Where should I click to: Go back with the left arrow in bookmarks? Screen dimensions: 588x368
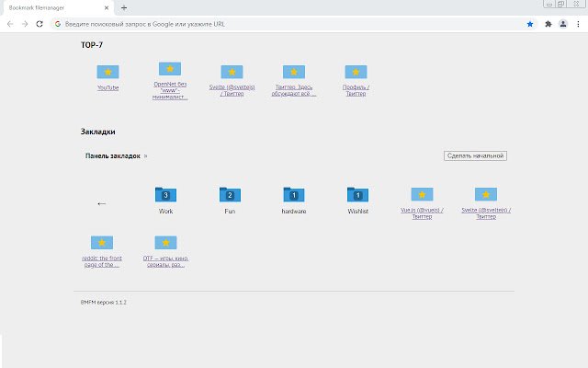pyautogui.click(x=102, y=203)
